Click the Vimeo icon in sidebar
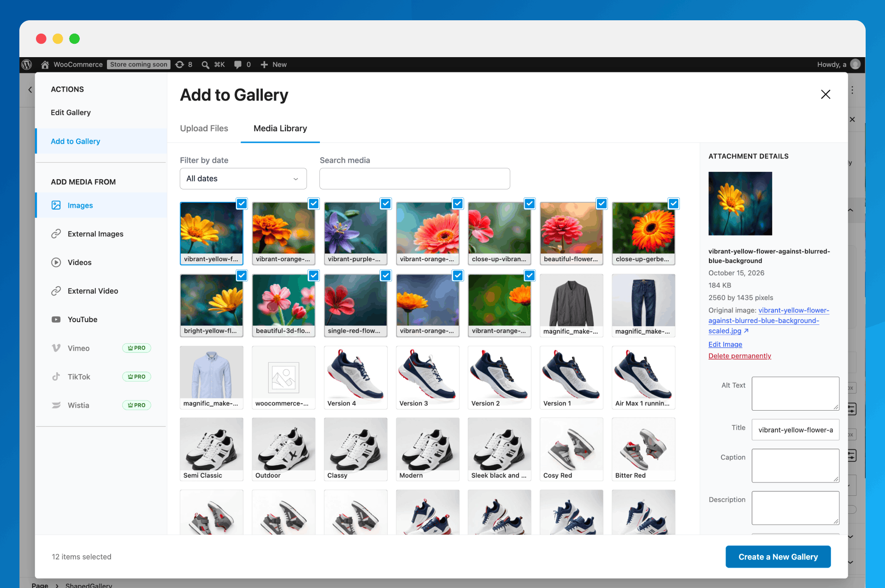This screenshot has height=588, width=885. click(x=56, y=348)
